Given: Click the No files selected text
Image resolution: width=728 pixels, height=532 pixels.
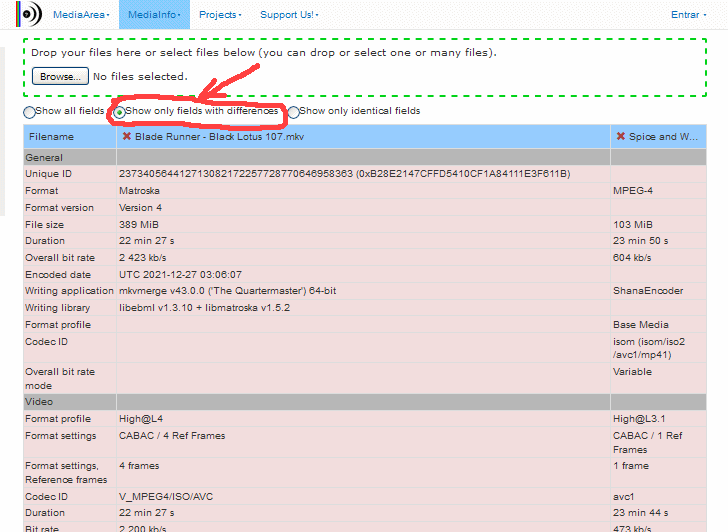Looking at the screenshot, I should coord(140,77).
